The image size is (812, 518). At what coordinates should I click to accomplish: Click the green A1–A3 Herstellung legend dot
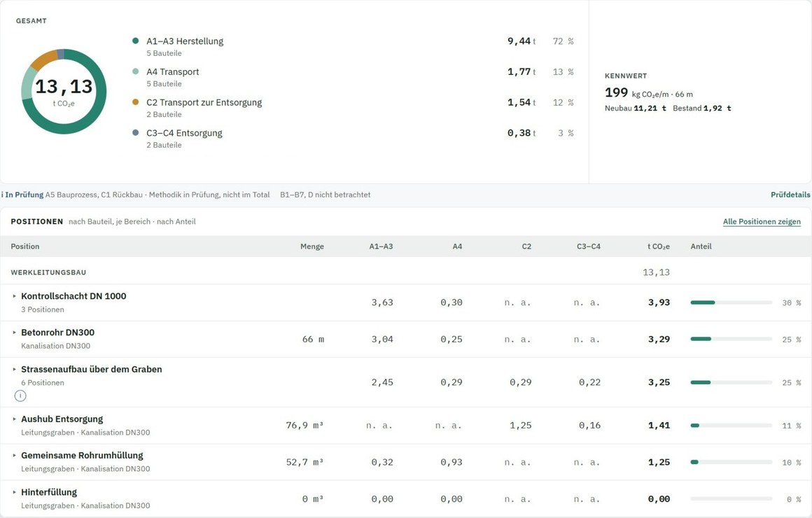coord(136,41)
